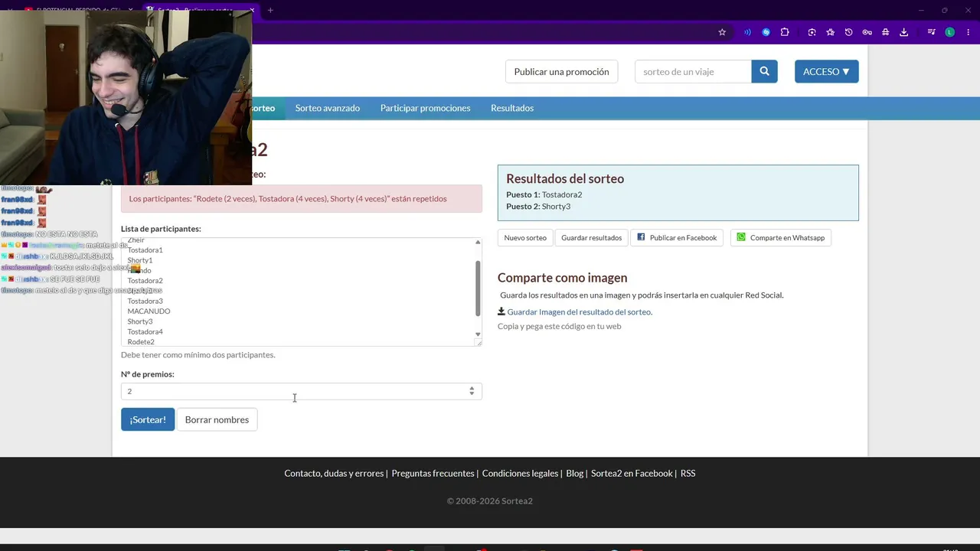
Task: Click the repeated participants warning message
Action: pos(302,199)
